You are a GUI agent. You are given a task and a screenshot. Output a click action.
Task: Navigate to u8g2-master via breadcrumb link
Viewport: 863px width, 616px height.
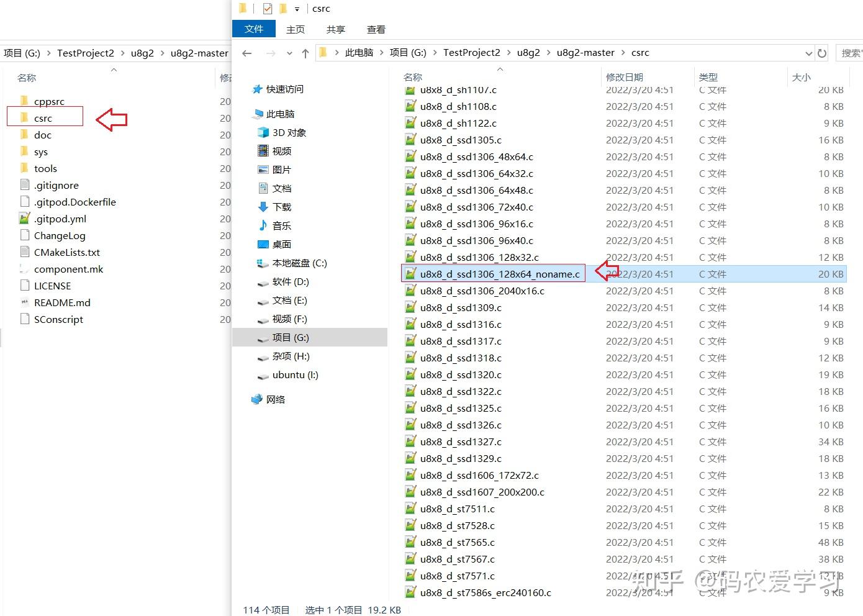[585, 52]
